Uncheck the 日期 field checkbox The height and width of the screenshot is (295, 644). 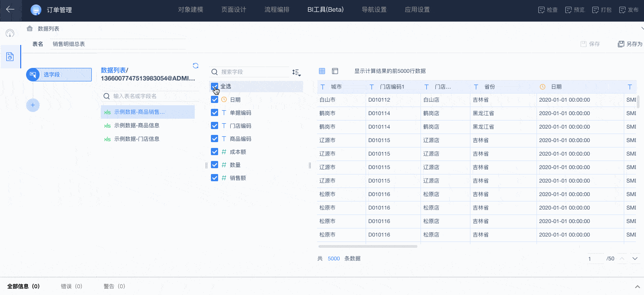pos(215,99)
